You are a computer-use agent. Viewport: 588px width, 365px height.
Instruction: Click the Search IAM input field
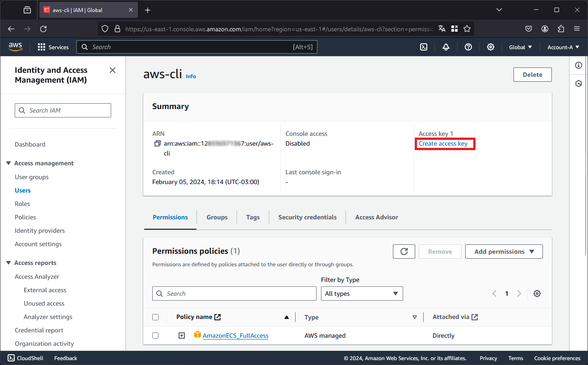tap(63, 110)
